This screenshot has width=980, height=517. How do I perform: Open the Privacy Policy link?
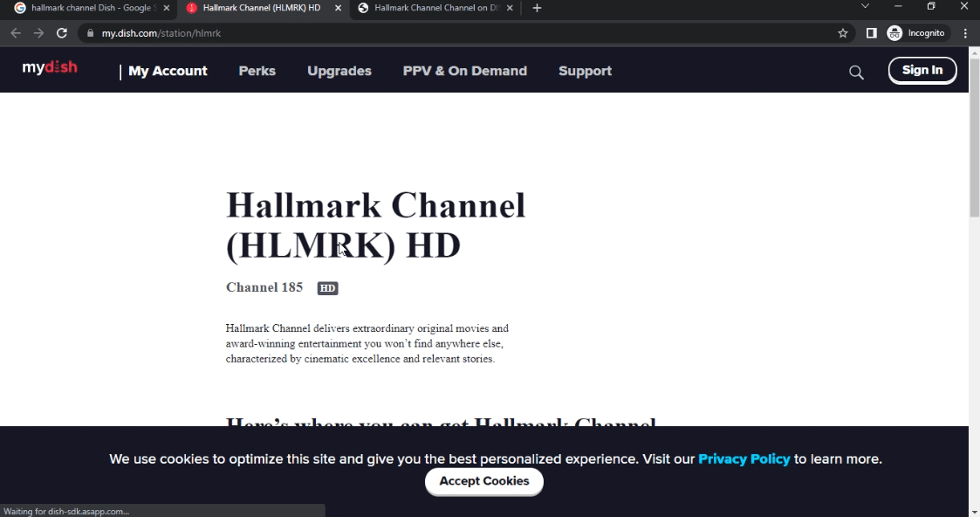[x=744, y=459]
